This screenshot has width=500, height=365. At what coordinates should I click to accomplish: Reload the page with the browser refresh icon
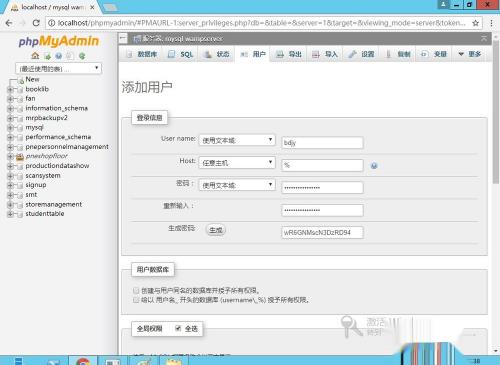click(x=36, y=23)
